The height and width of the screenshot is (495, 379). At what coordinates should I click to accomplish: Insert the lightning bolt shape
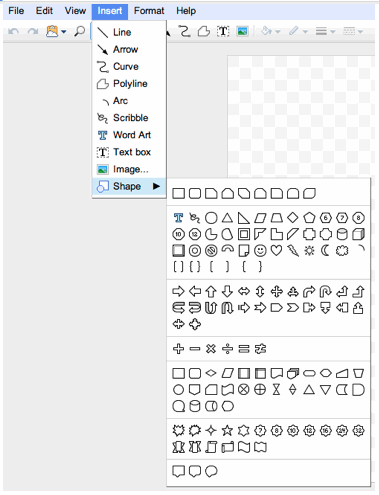pyautogui.click(x=293, y=251)
